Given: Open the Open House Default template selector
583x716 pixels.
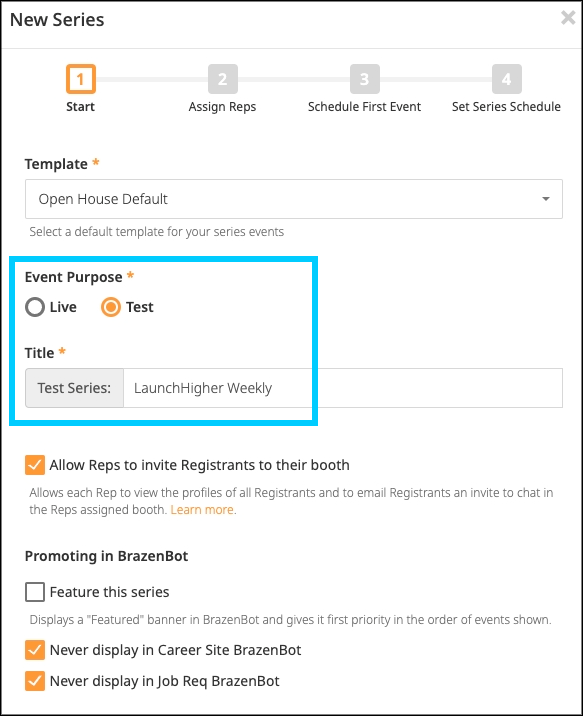Looking at the screenshot, I should pos(294,199).
